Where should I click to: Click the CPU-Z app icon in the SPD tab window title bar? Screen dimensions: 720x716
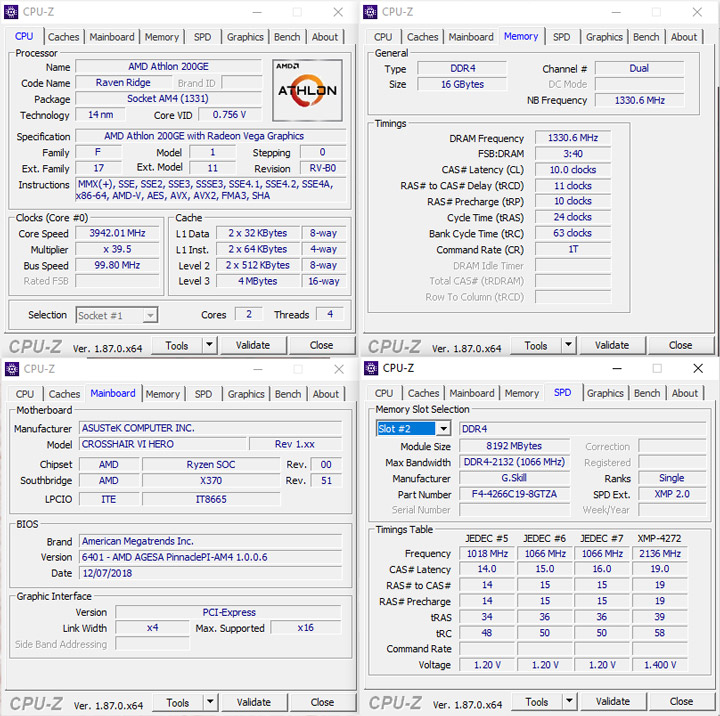coord(371,368)
